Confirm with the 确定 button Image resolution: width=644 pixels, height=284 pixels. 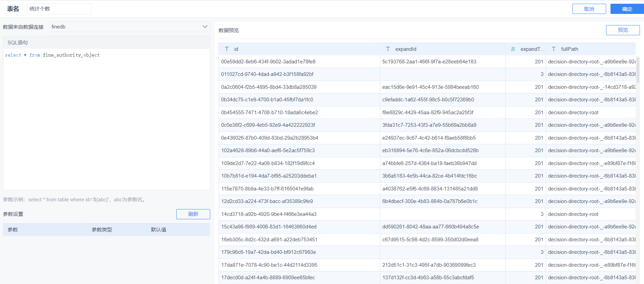click(x=627, y=9)
